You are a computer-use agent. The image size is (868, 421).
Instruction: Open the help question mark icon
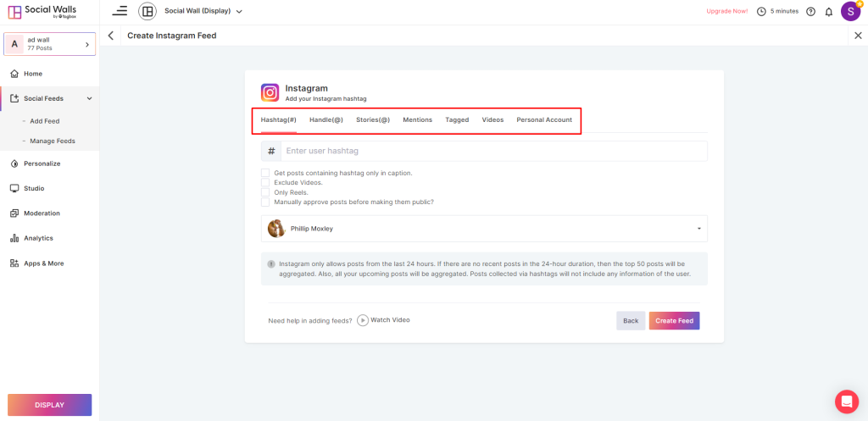811,12
